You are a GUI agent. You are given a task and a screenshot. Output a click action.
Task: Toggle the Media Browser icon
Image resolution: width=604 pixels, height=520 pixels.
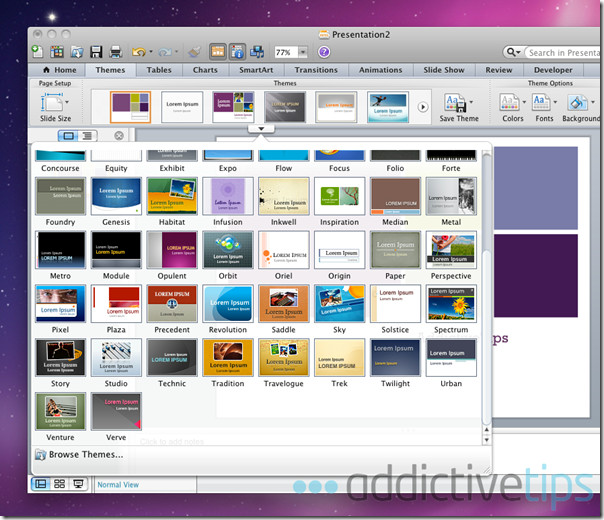point(218,52)
